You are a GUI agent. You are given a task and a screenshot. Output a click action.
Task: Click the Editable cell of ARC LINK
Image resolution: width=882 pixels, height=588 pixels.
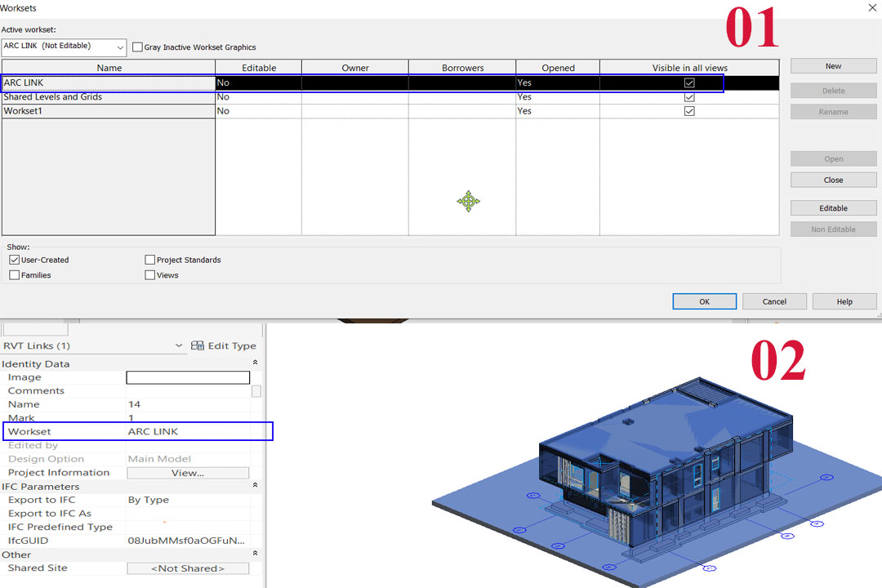(259, 82)
